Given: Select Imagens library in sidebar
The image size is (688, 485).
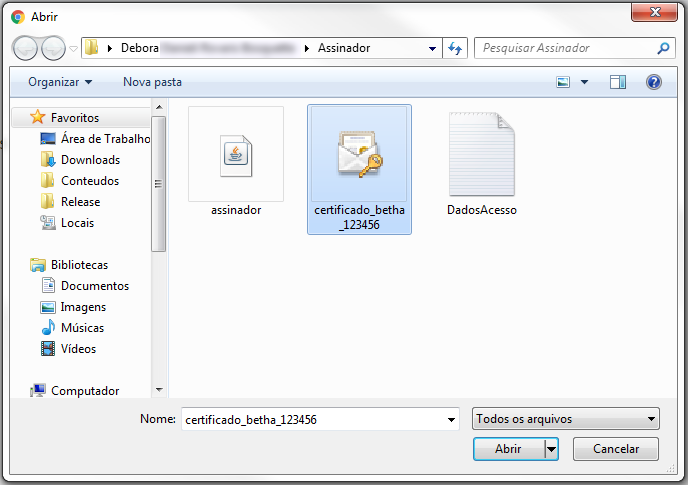Looking at the screenshot, I should tap(83, 307).
